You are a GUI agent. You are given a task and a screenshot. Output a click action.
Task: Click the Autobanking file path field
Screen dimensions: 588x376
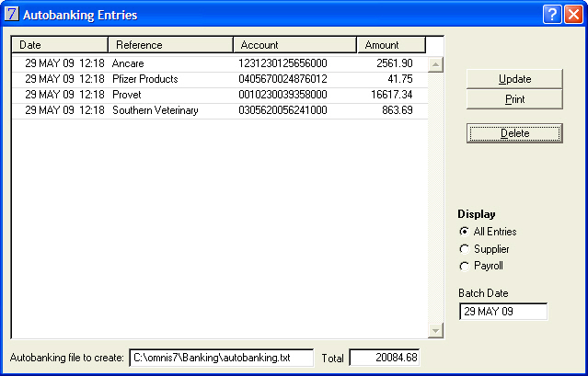tap(221, 358)
